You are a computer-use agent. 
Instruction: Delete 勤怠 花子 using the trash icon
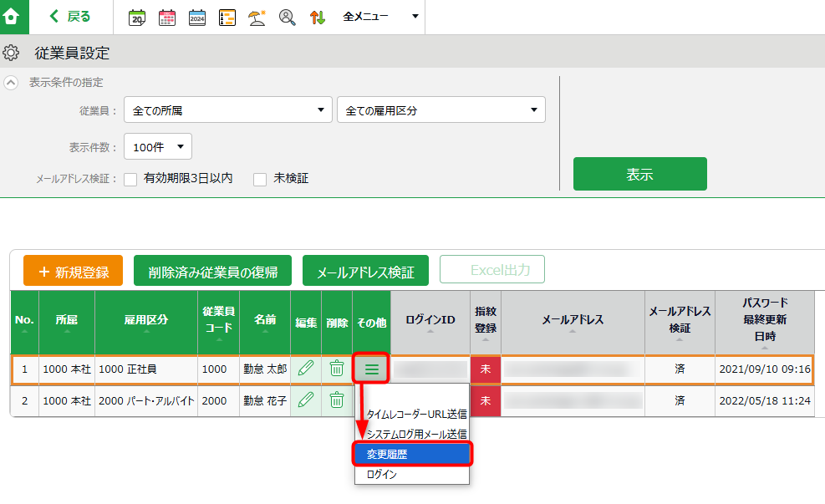click(x=336, y=401)
